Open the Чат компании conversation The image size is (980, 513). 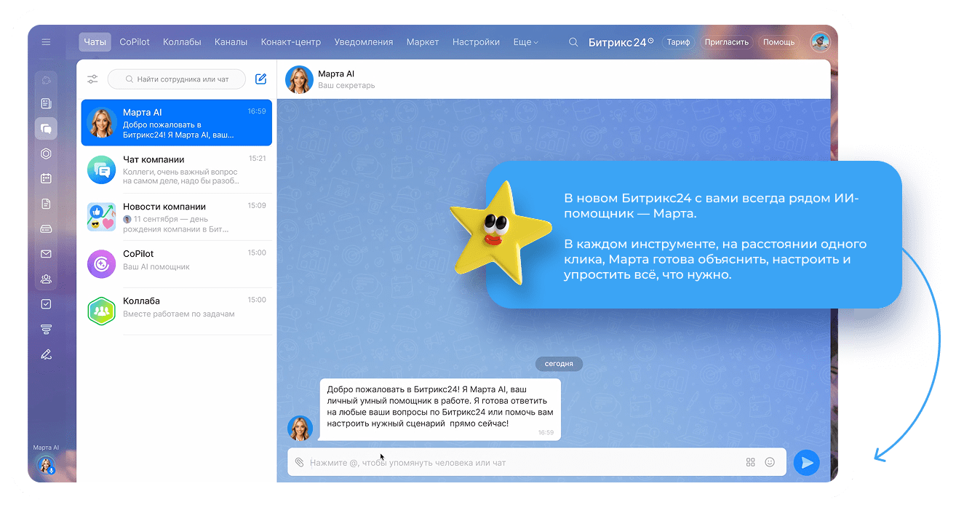click(x=176, y=170)
